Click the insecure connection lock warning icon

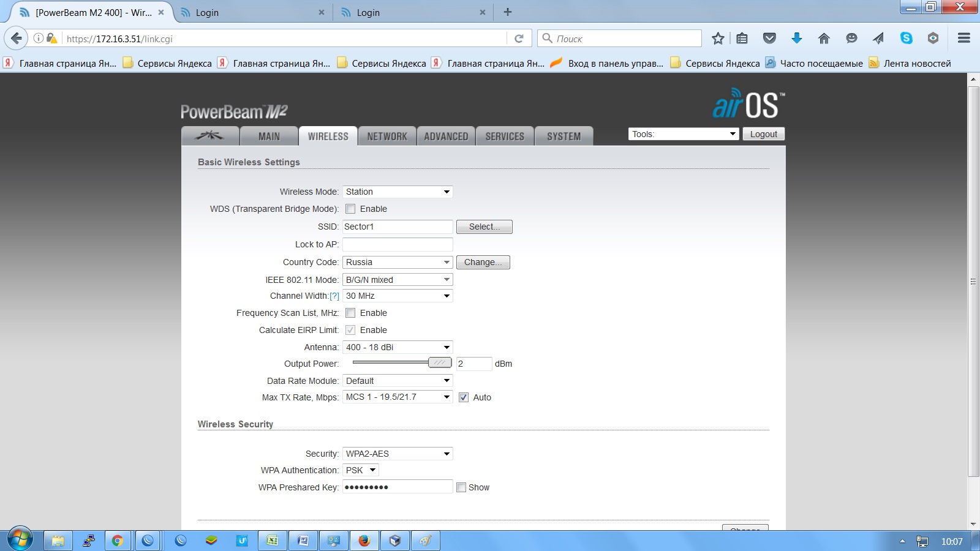[x=52, y=38]
